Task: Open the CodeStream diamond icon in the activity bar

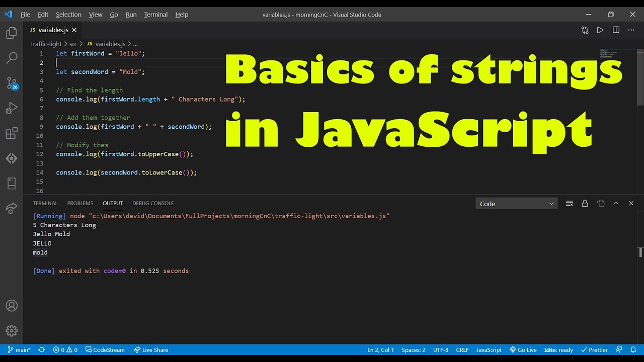Action: (12, 158)
